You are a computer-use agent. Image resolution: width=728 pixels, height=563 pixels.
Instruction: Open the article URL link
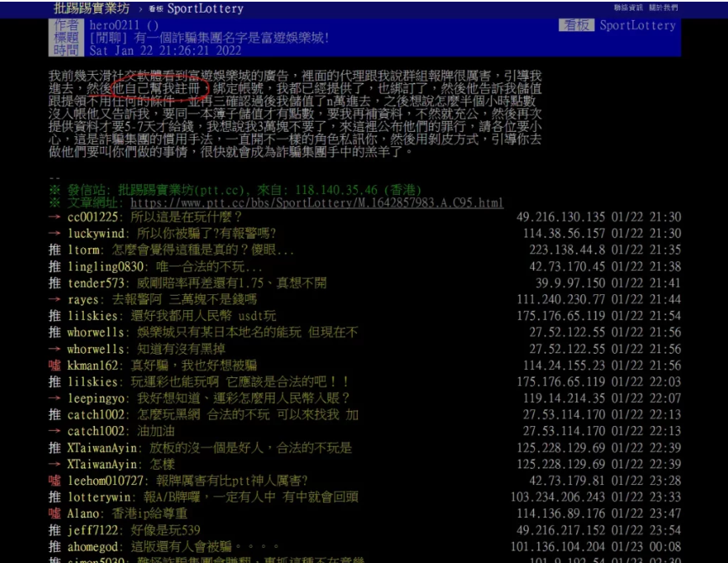click(317, 203)
